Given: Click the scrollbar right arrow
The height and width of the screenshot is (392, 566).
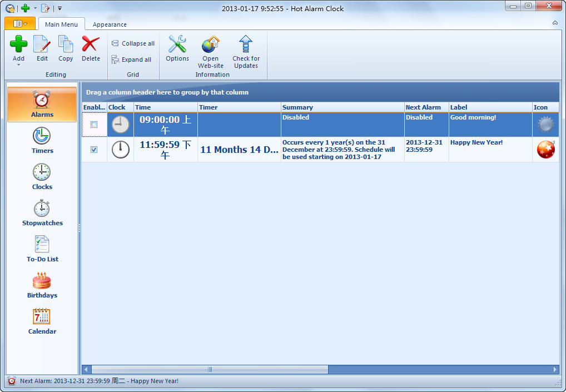Looking at the screenshot, I should (555, 369).
